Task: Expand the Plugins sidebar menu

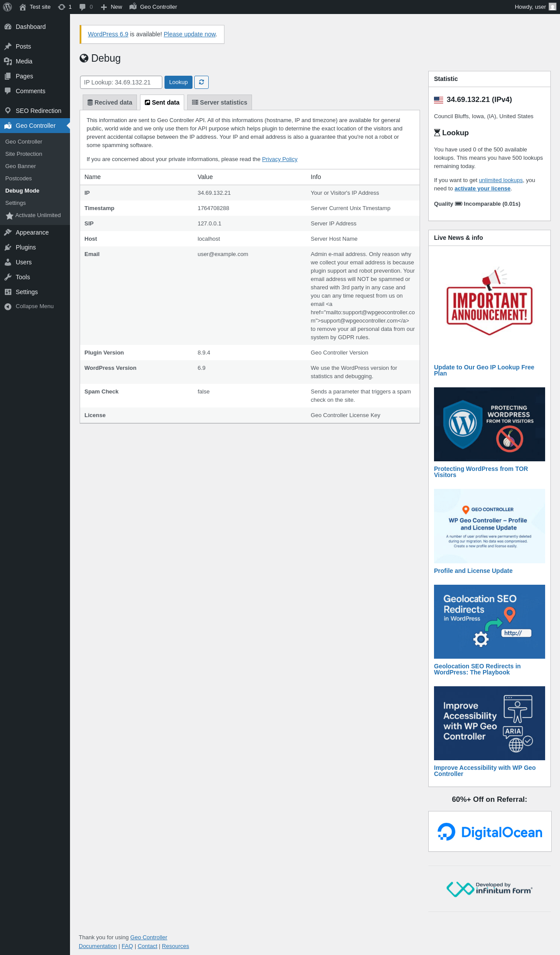Action: click(26, 247)
